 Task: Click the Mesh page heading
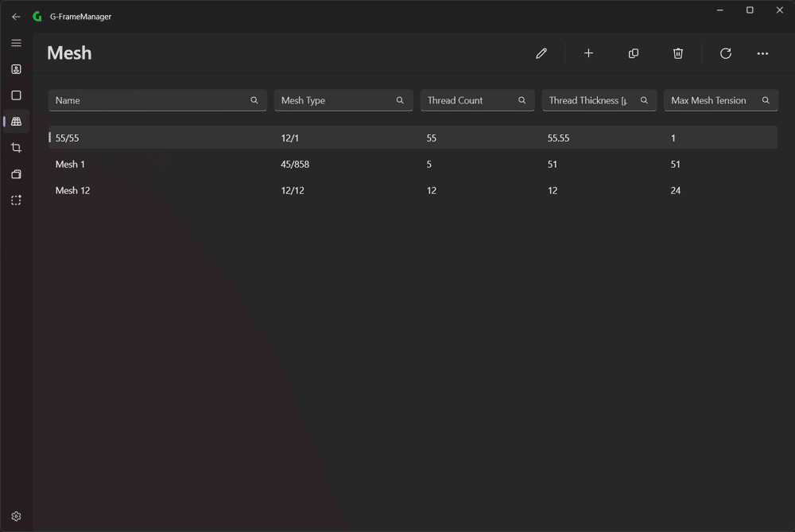(x=69, y=53)
